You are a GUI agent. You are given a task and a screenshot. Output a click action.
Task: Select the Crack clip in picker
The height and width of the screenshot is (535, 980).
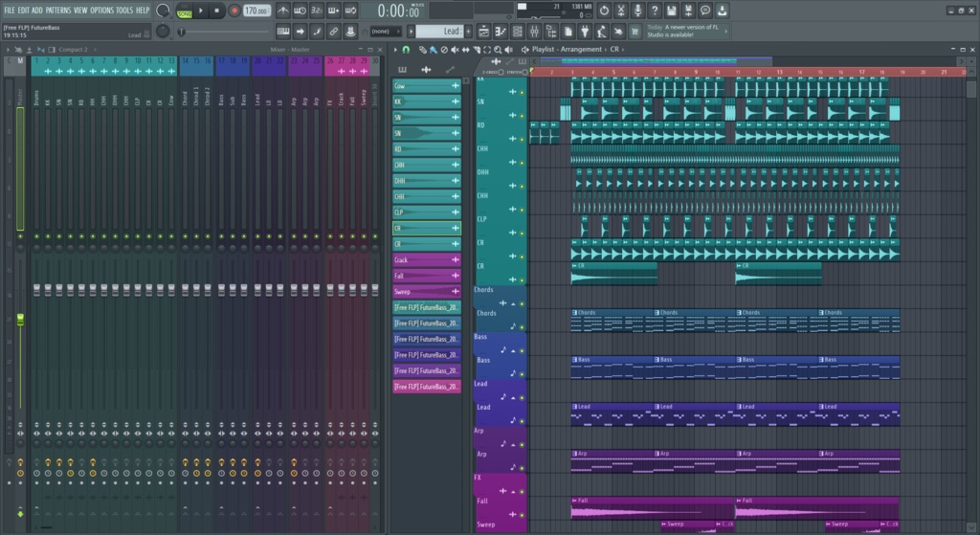pyautogui.click(x=426, y=260)
